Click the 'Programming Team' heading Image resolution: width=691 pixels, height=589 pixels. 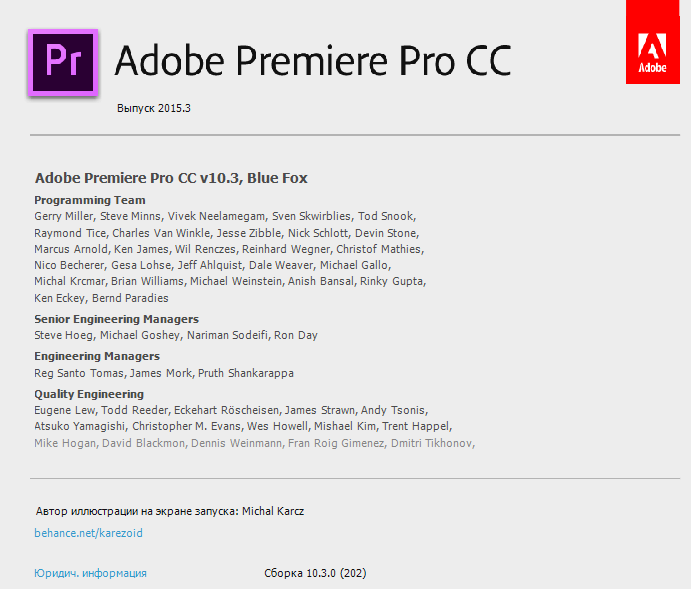coord(90,200)
